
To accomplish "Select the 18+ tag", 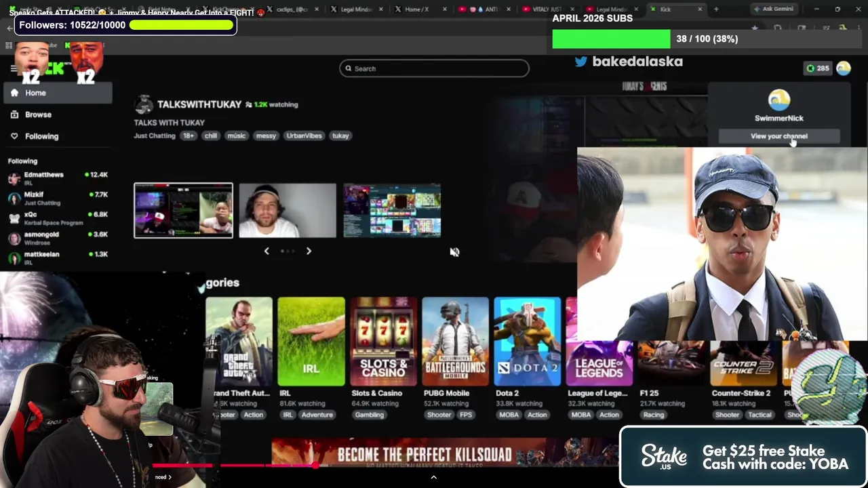I will 189,136.
